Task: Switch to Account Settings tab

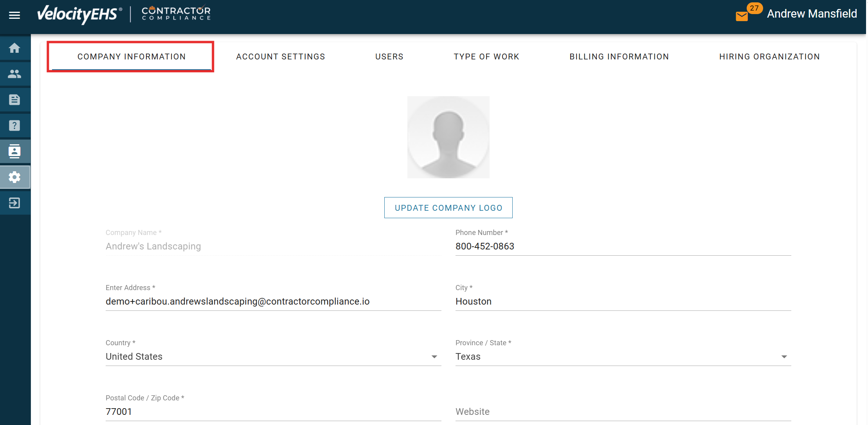Action: click(x=281, y=57)
